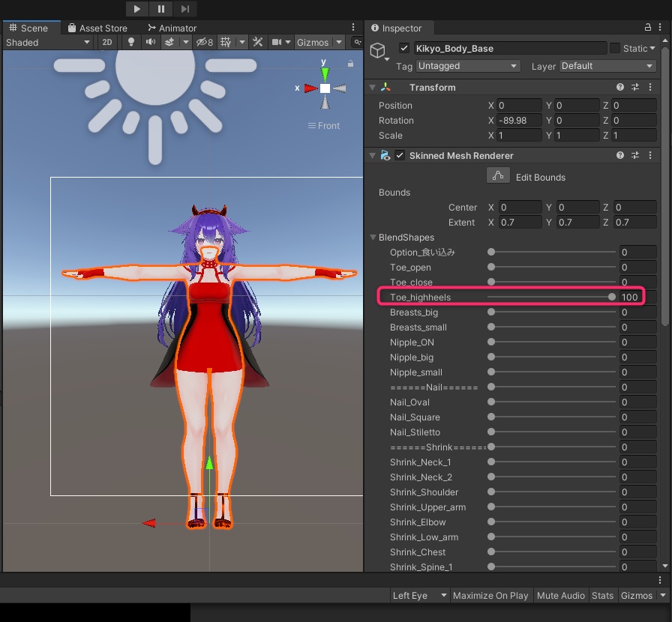The height and width of the screenshot is (622, 672).
Task: Toggle scene view rotation lock icon
Action: [x=350, y=64]
